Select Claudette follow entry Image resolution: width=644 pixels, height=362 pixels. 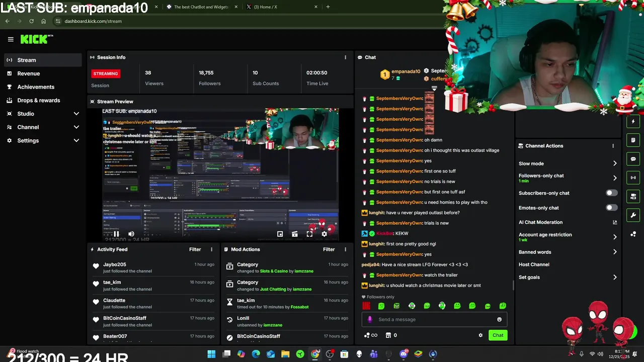click(x=153, y=303)
